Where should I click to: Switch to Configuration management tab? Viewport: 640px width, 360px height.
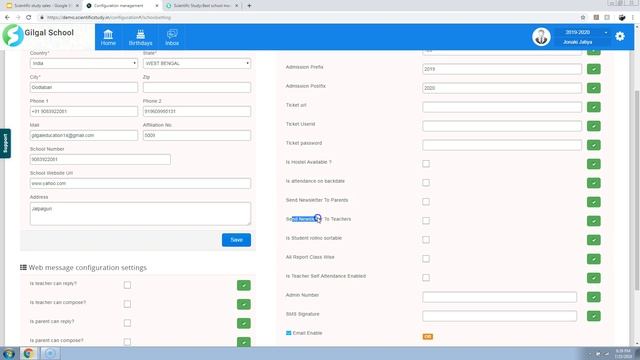point(122,6)
